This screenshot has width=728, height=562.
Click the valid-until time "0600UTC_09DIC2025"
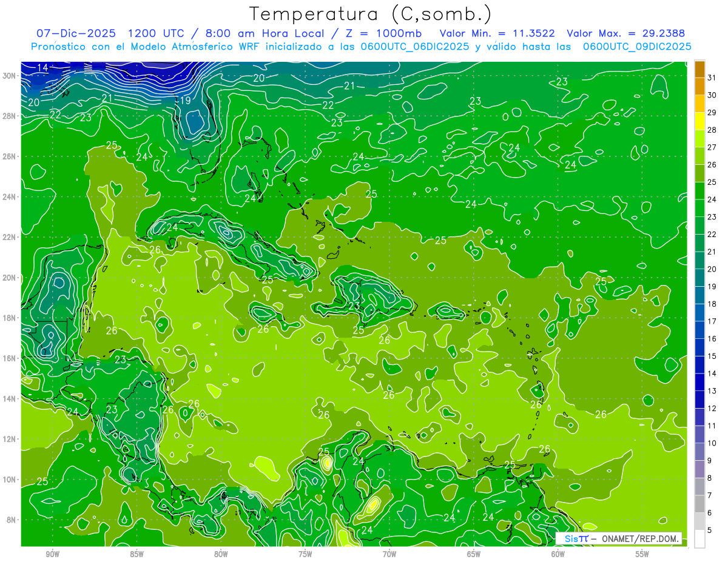tap(637, 47)
